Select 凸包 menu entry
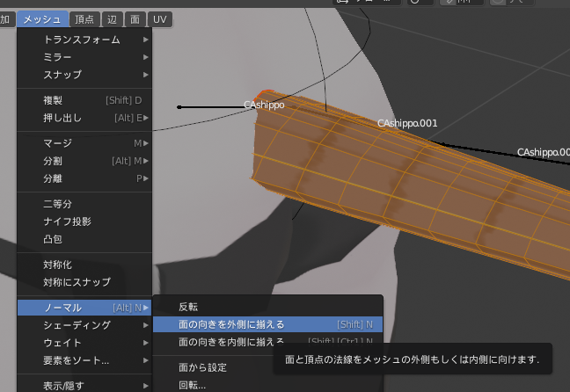The height and width of the screenshot is (392, 570). coord(84,239)
